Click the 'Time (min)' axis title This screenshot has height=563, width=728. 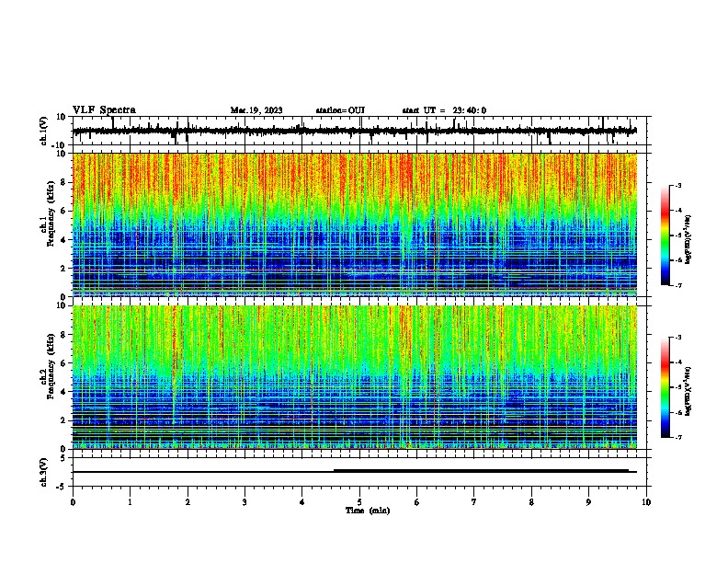pyautogui.click(x=368, y=511)
